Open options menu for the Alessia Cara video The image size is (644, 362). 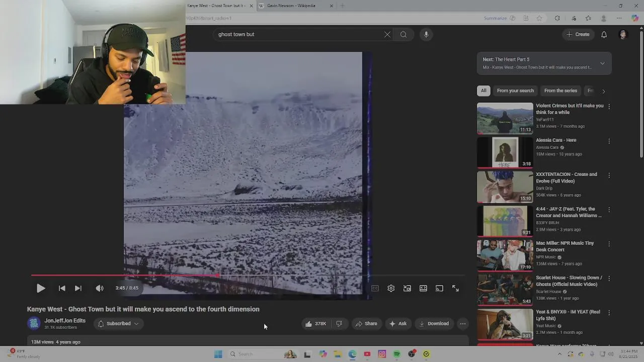point(609,141)
